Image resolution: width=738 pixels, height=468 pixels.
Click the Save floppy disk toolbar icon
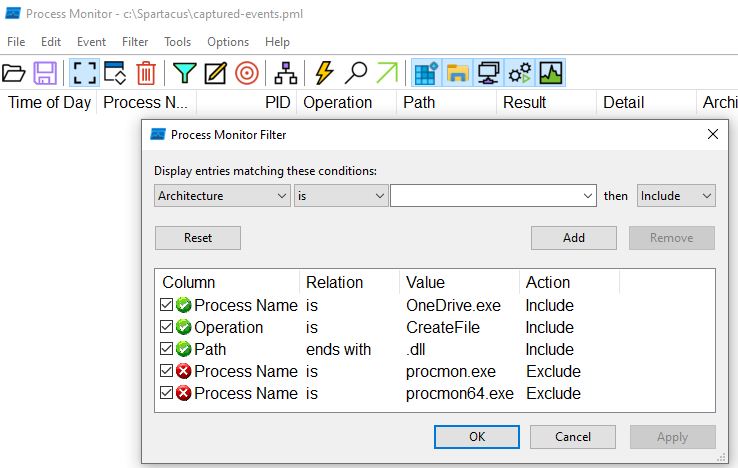(45, 73)
